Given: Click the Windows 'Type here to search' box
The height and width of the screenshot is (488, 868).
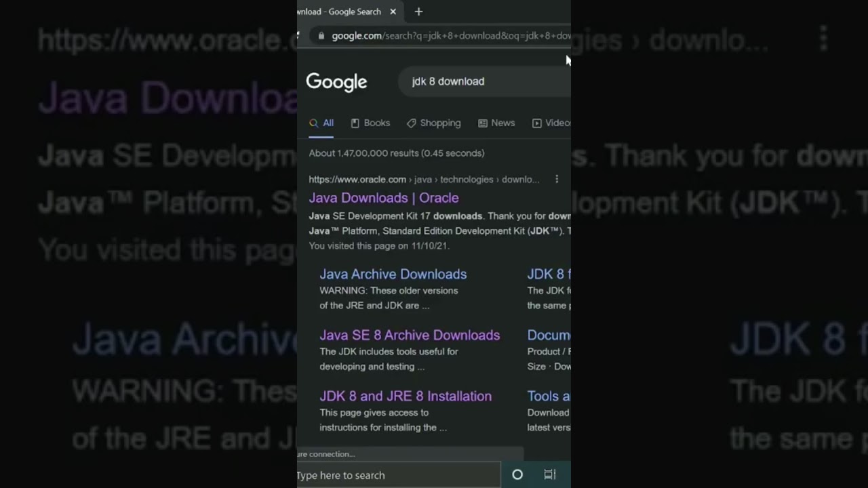Looking at the screenshot, I should click(x=399, y=475).
